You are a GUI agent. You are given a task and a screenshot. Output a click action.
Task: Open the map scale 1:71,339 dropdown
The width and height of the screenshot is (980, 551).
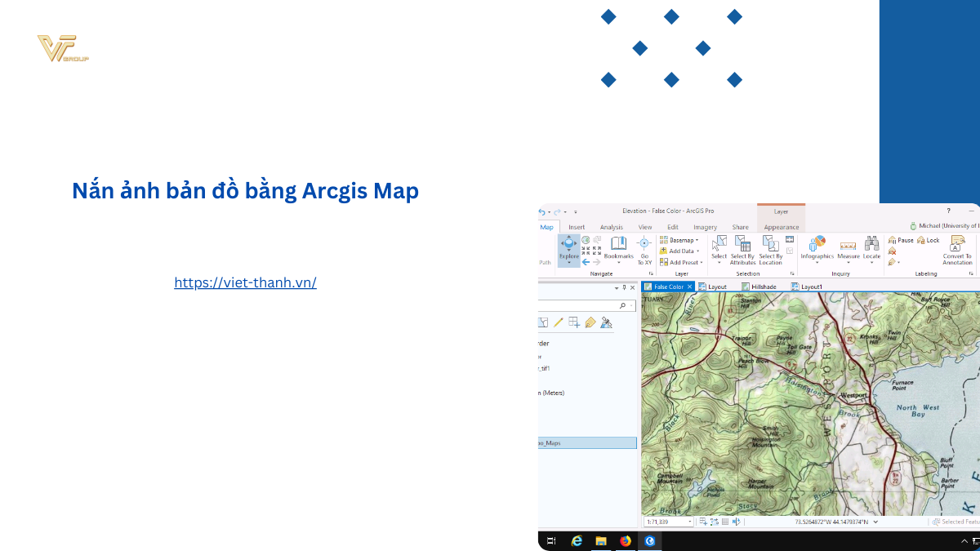tap(690, 522)
